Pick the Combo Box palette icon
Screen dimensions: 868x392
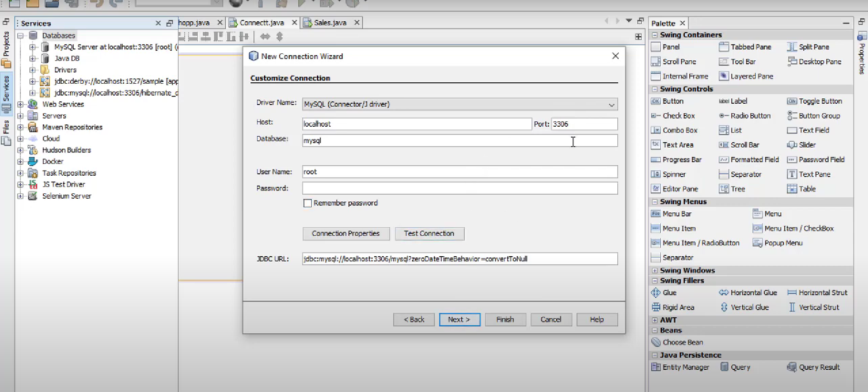click(x=656, y=130)
